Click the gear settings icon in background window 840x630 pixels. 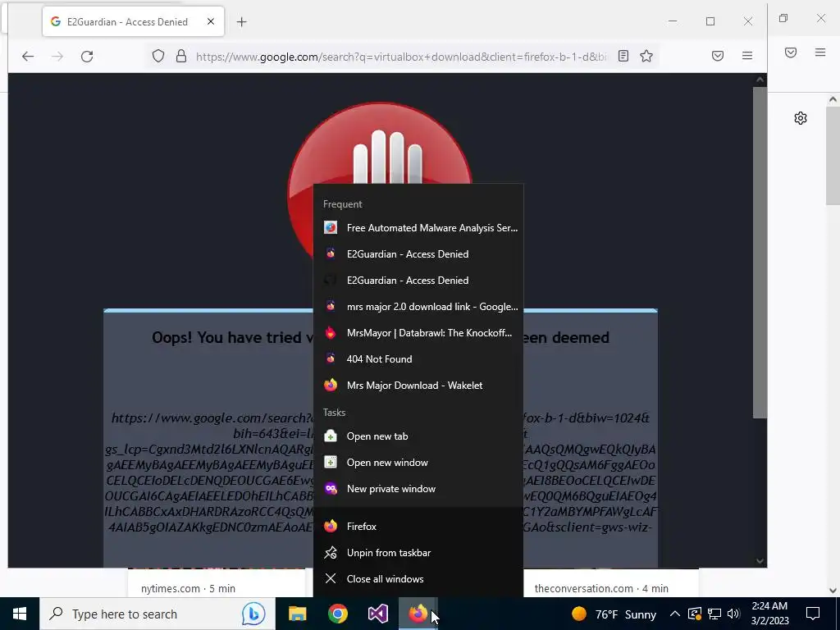click(801, 118)
